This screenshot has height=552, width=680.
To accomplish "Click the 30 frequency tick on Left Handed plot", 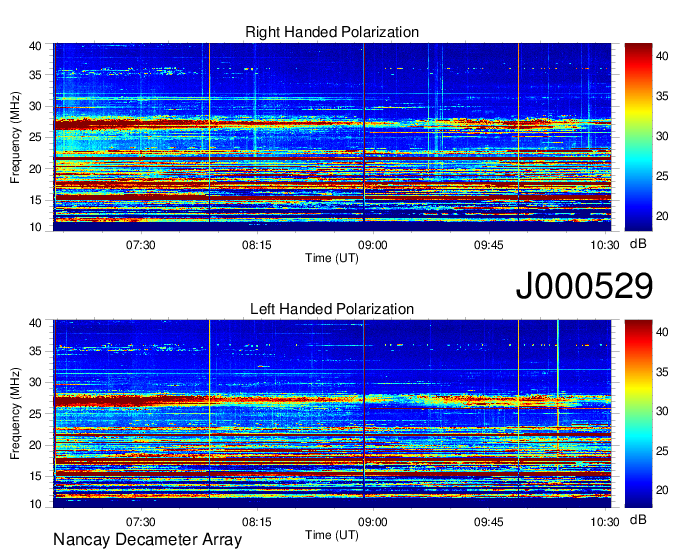I will 35,382.
